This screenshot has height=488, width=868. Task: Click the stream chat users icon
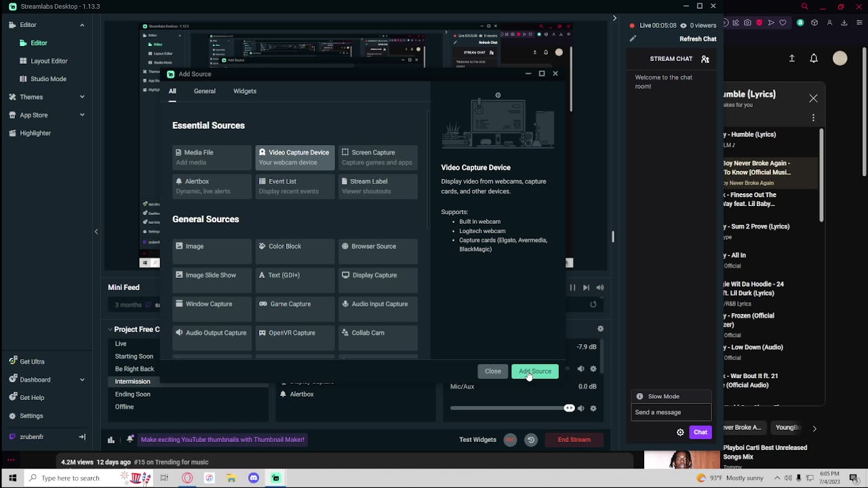point(705,59)
